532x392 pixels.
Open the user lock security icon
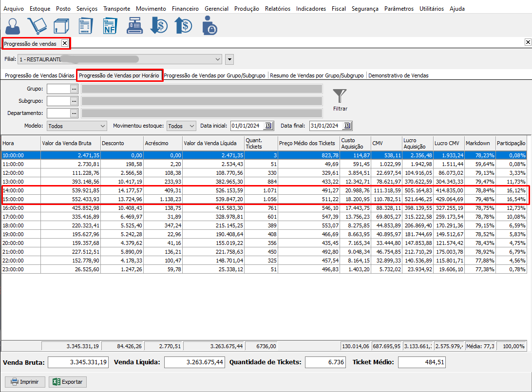coord(209,25)
